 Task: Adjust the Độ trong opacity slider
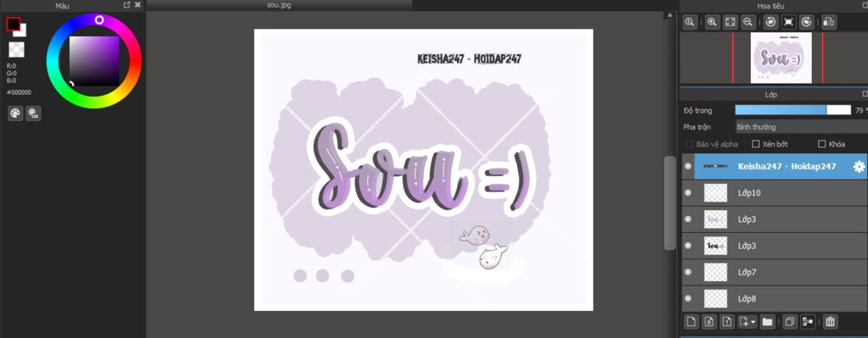point(793,110)
